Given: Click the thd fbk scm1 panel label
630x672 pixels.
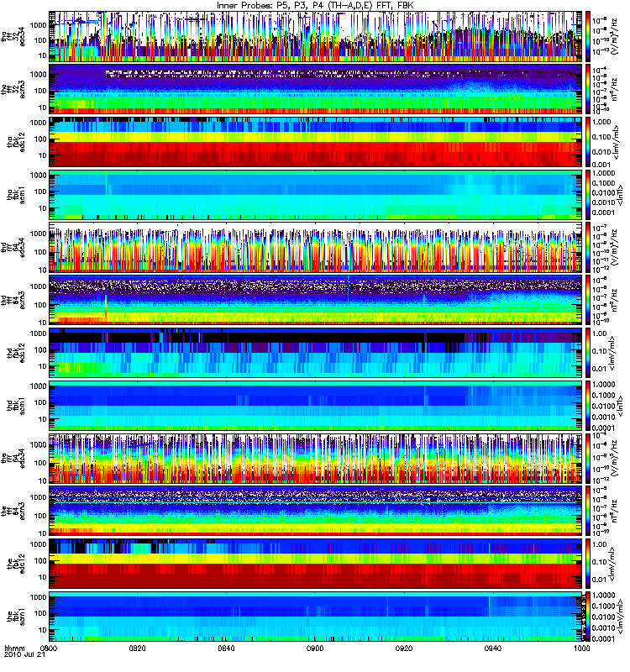Looking at the screenshot, I should [16, 406].
